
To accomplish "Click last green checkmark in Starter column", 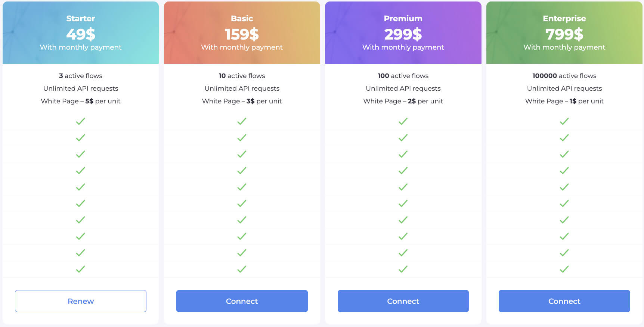I will [81, 269].
